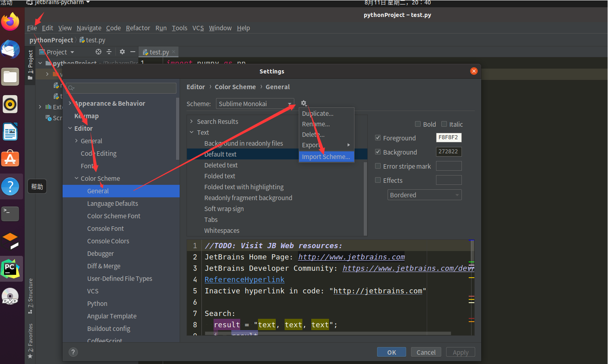Open the scheme actions gear menu

pos(304,103)
